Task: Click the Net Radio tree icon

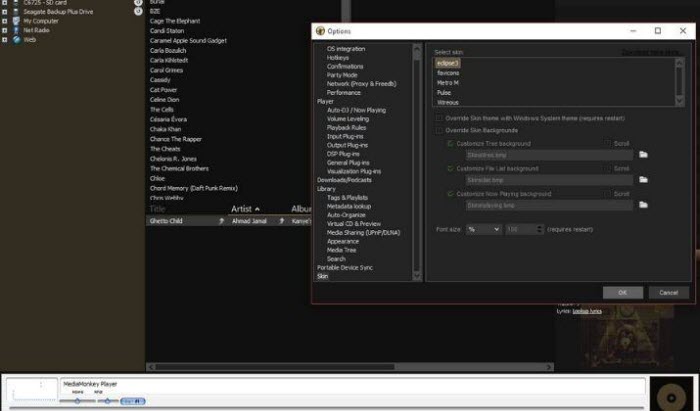Action: tap(16, 30)
